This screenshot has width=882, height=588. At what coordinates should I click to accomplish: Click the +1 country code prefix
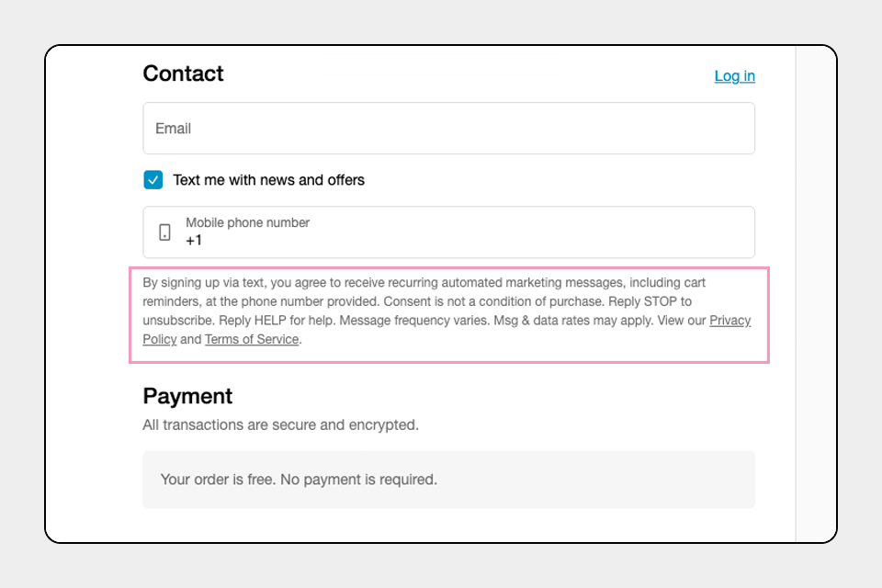[x=194, y=241]
